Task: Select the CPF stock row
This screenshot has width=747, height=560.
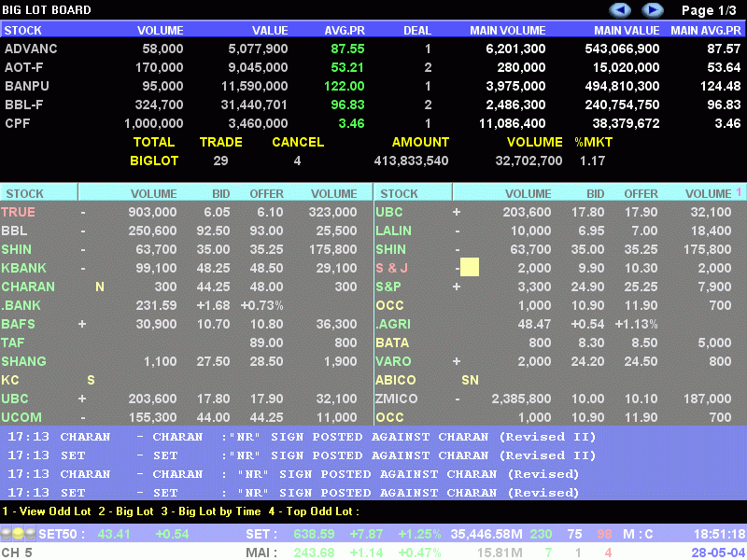Action: click(373, 123)
